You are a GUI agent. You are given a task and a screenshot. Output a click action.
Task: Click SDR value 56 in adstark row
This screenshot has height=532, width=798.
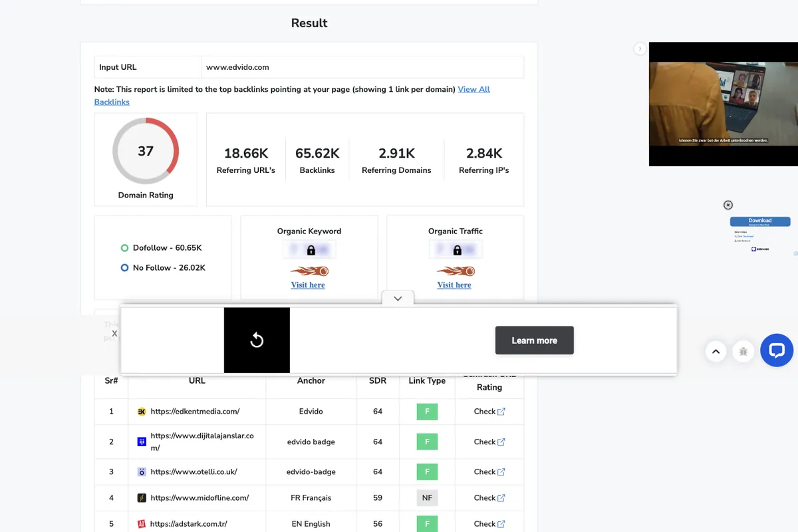[x=378, y=523]
